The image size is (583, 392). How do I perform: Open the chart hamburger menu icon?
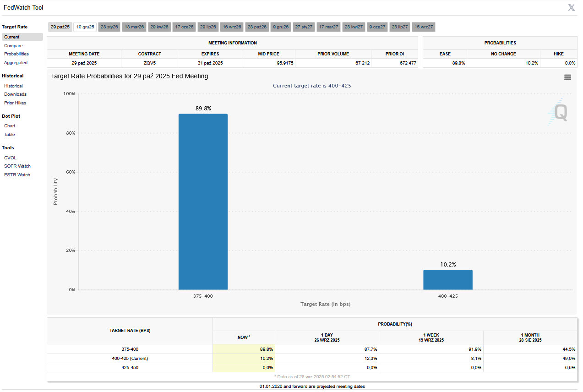tap(567, 77)
